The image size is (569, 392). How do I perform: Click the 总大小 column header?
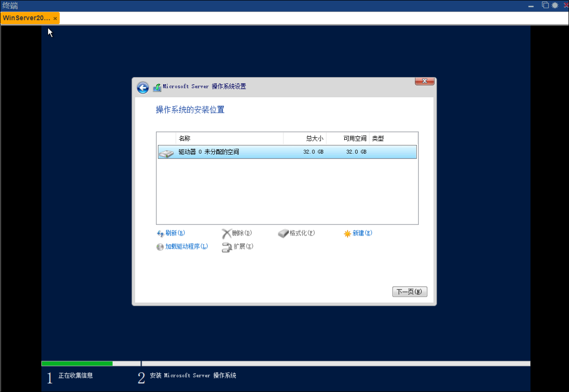tap(305, 138)
